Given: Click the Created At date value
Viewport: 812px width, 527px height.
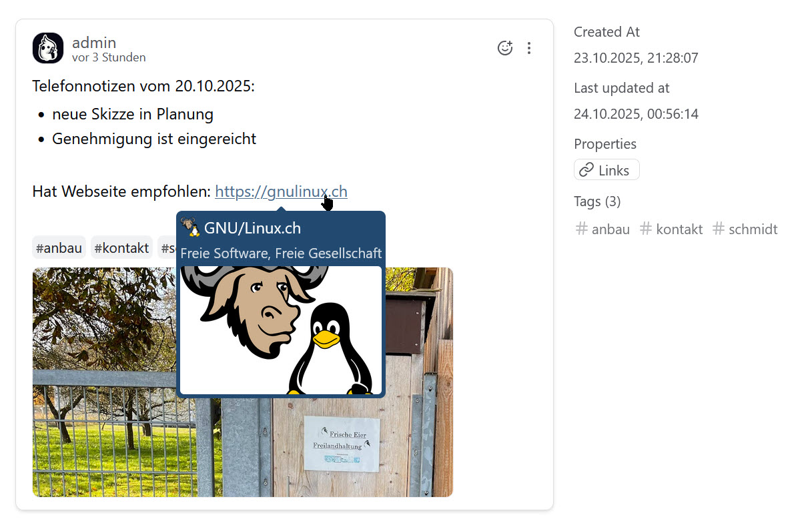Looking at the screenshot, I should tap(636, 58).
